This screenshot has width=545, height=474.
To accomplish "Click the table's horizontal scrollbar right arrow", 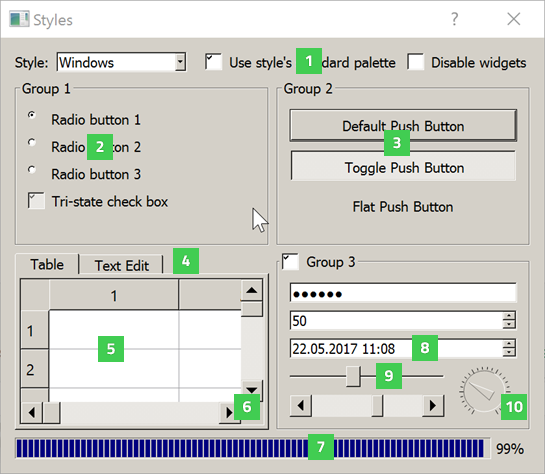I will tap(229, 412).
